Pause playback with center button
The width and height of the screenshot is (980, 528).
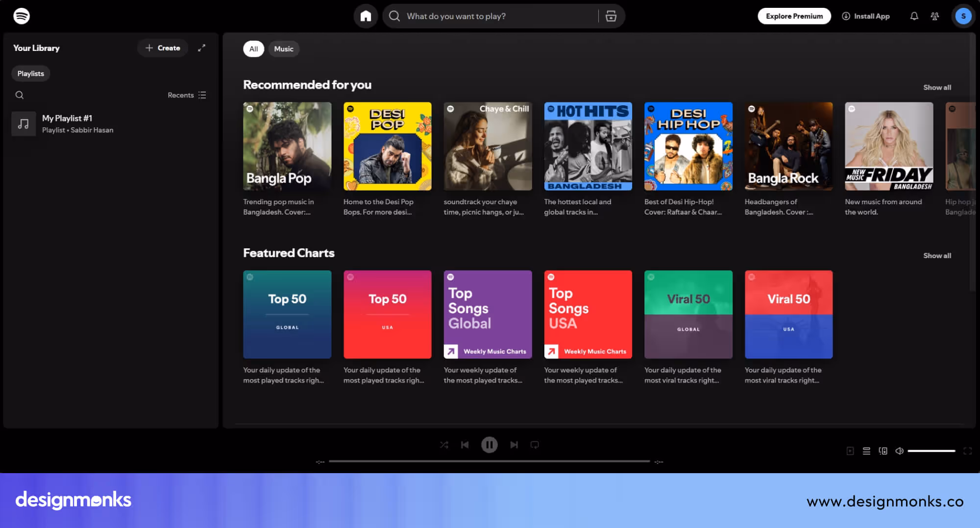click(489, 445)
